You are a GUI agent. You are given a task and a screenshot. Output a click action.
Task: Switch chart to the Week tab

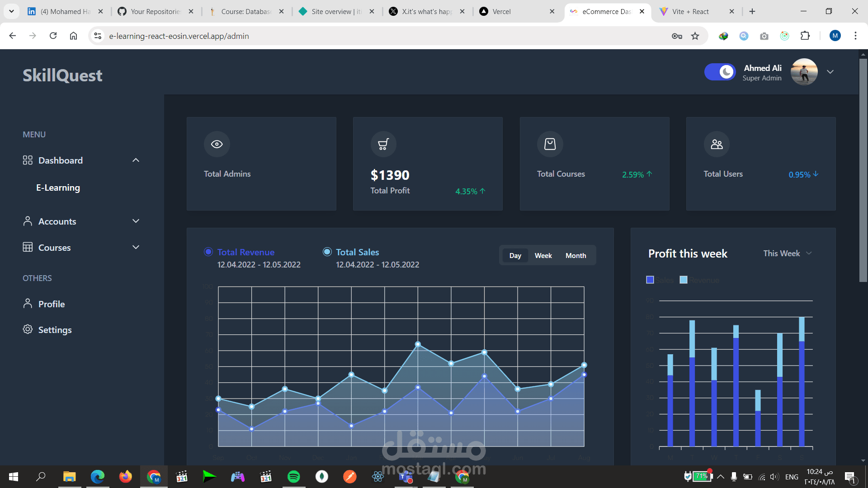[543, 256]
